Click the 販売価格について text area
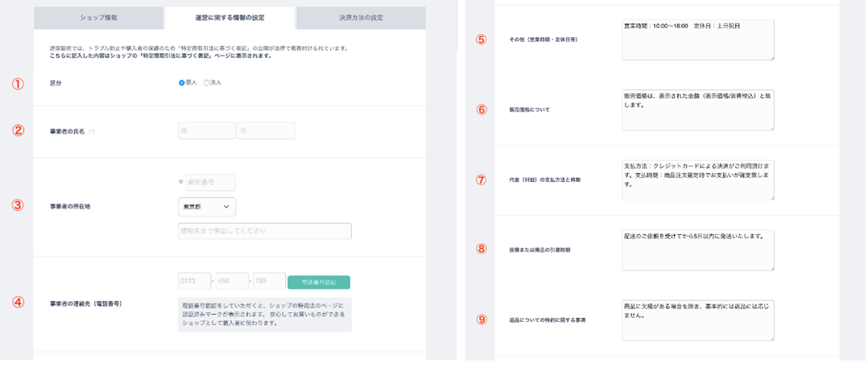Image resolution: width=868 pixels, height=367 pixels. click(697, 109)
